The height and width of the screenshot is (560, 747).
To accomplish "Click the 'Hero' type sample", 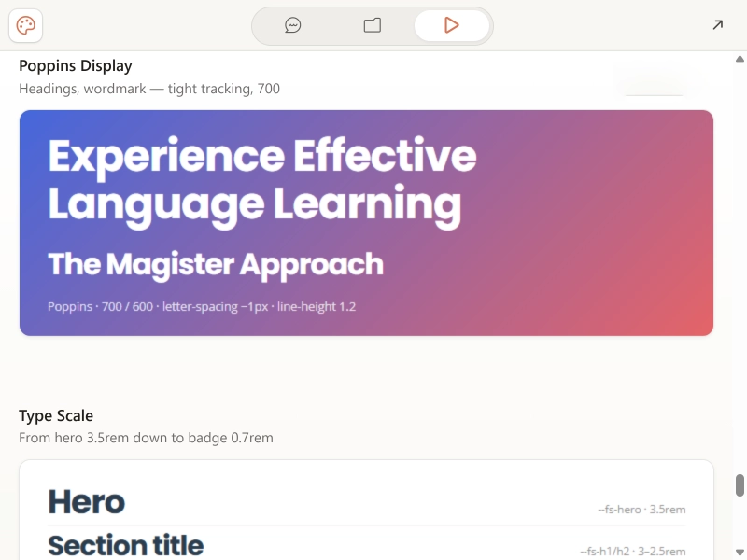I will 86,502.
